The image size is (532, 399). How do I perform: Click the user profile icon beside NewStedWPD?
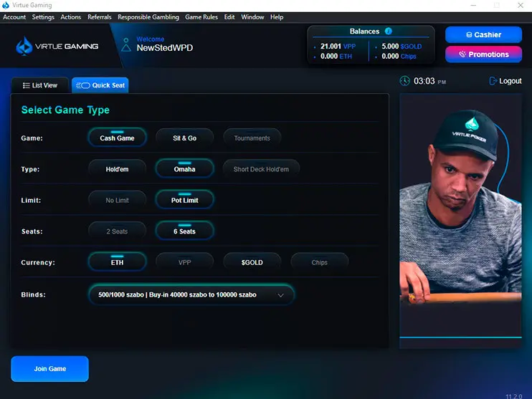(x=127, y=45)
